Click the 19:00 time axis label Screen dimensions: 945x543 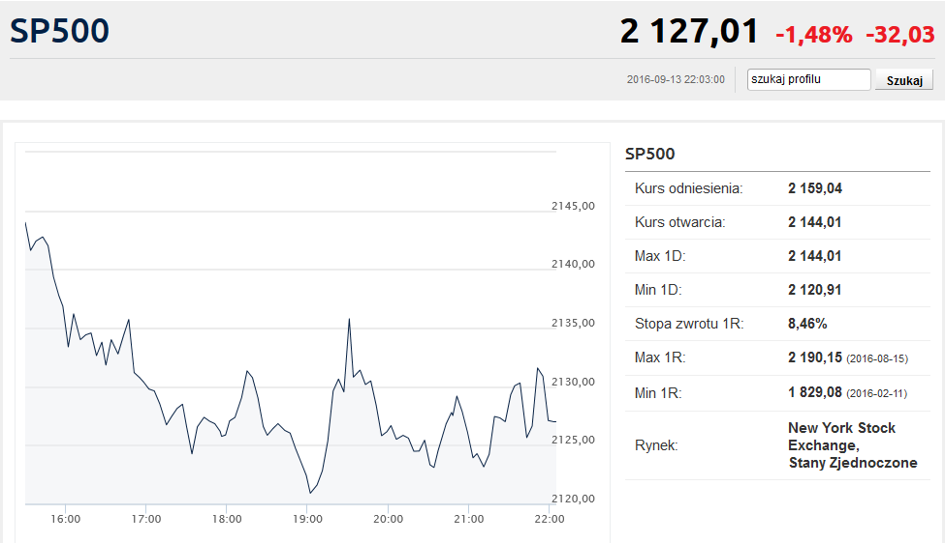point(307,519)
